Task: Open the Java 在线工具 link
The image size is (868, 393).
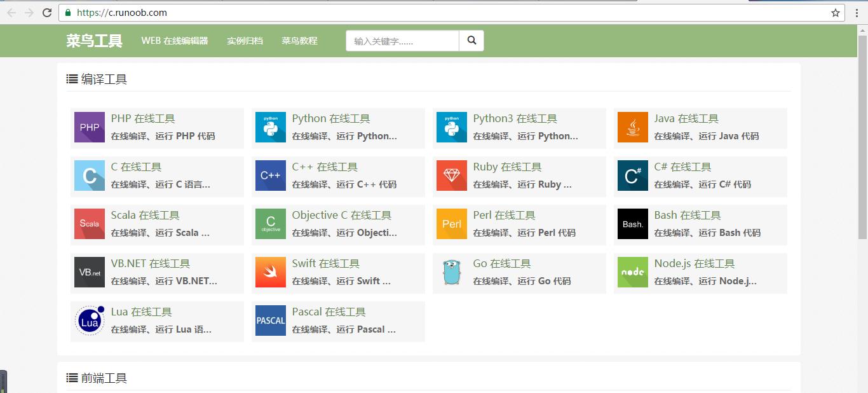Action: click(686, 118)
